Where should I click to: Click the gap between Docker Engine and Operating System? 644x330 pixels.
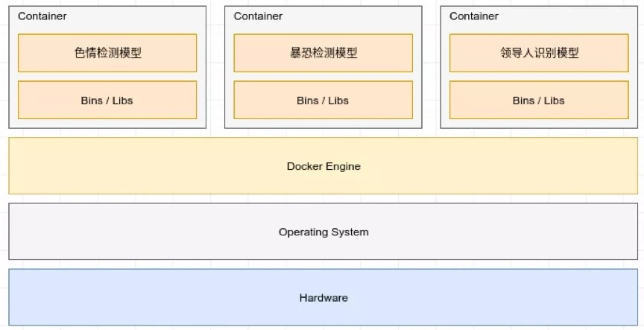coord(323,199)
